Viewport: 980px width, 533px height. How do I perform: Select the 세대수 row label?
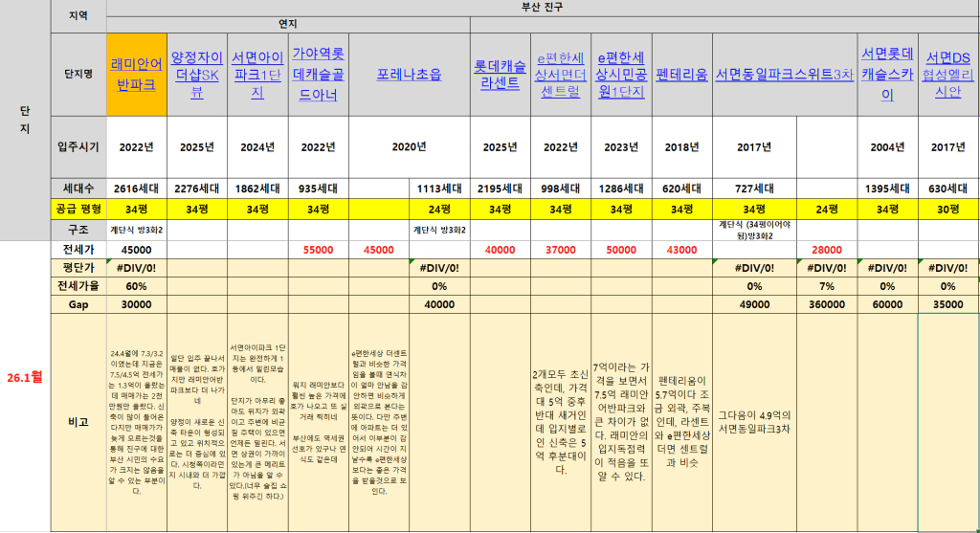tap(78, 189)
